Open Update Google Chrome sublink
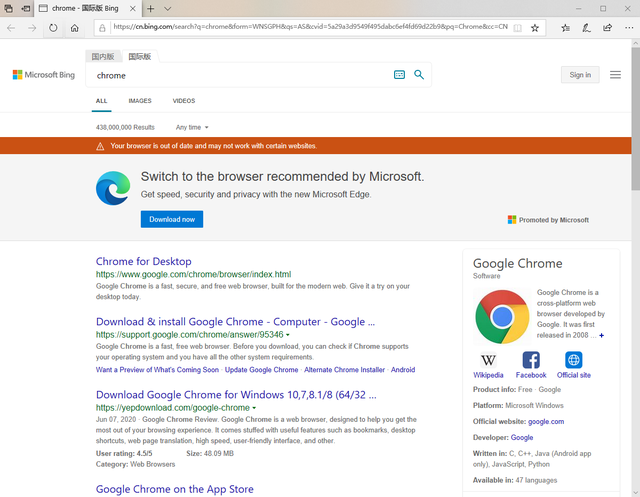Viewport: 640px width, 497px height. (x=261, y=370)
